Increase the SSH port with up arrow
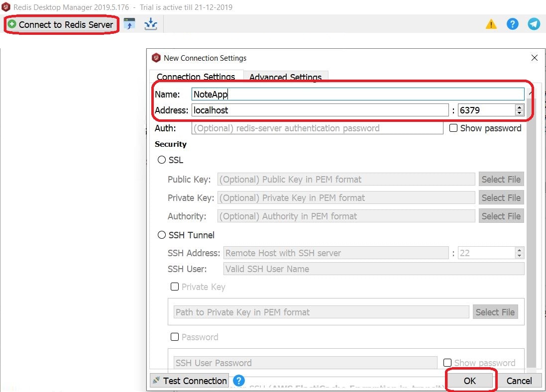 pos(519,250)
